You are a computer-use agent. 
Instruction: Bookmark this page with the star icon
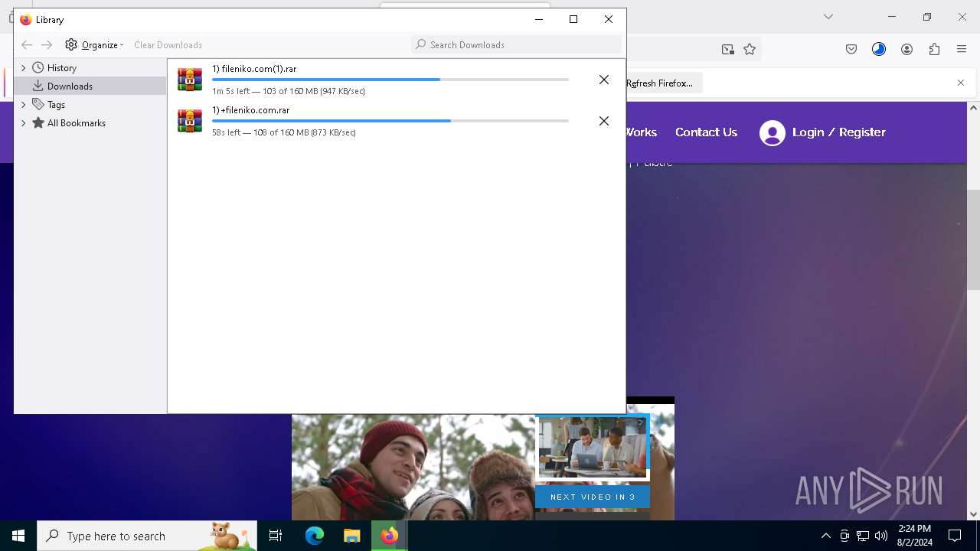[750, 50]
